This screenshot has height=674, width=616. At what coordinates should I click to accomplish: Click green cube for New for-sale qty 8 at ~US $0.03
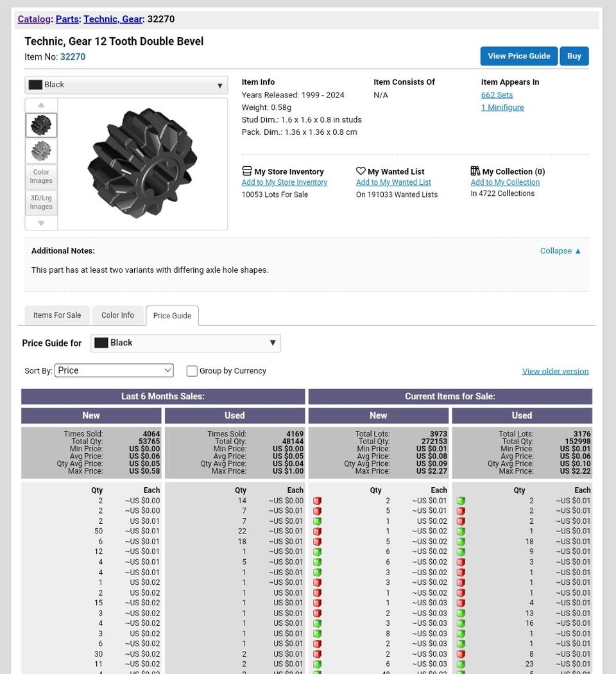[317, 634]
